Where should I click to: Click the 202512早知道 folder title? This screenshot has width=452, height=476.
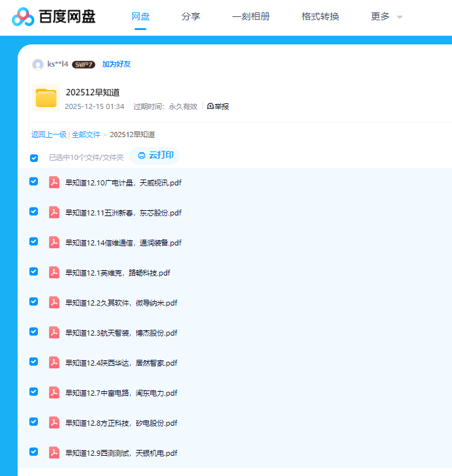point(93,92)
